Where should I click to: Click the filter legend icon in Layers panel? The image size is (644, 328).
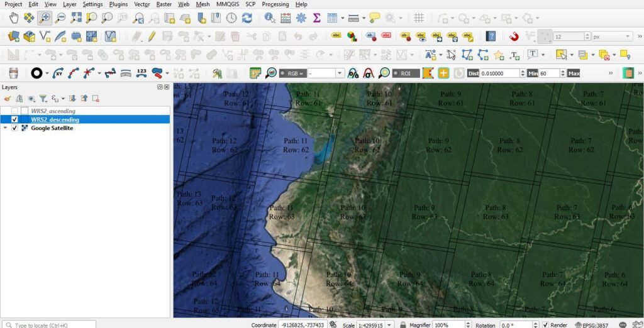coord(43,99)
